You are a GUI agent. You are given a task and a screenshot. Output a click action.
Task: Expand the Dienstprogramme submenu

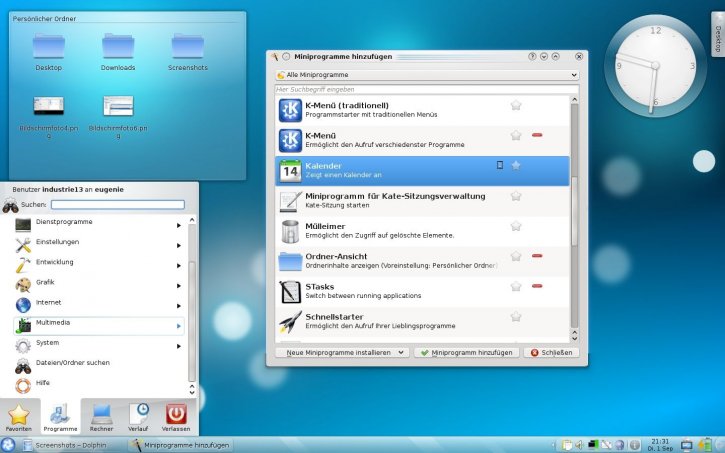pyautogui.click(x=178, y=226)
